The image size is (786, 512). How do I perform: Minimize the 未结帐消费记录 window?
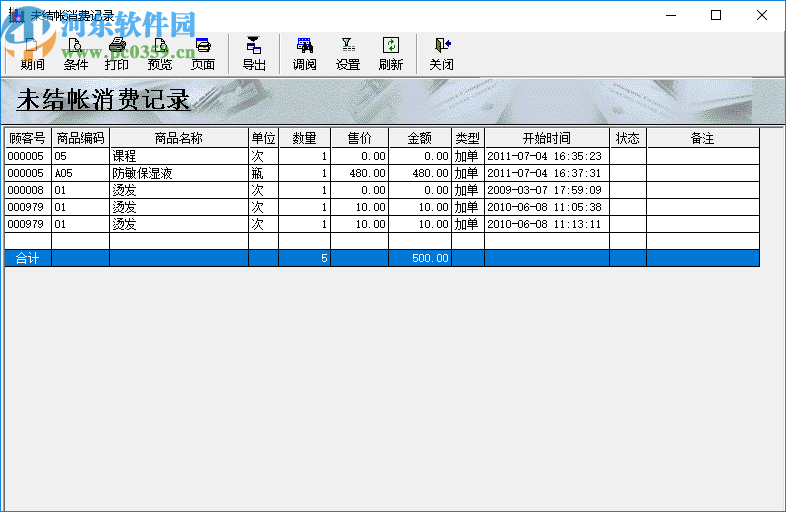coord(671,16)
